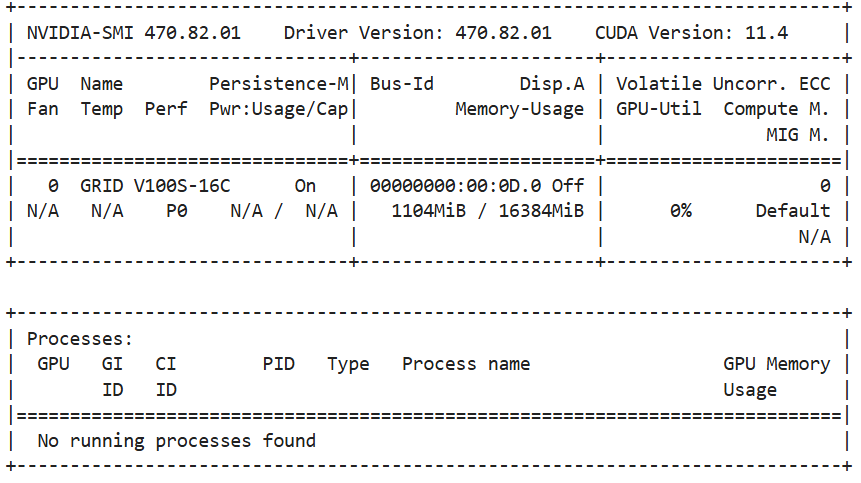Viewport: 861px width, 483px height.
Task: Select the 0% GPU utilization value
Action: (680, 211)
